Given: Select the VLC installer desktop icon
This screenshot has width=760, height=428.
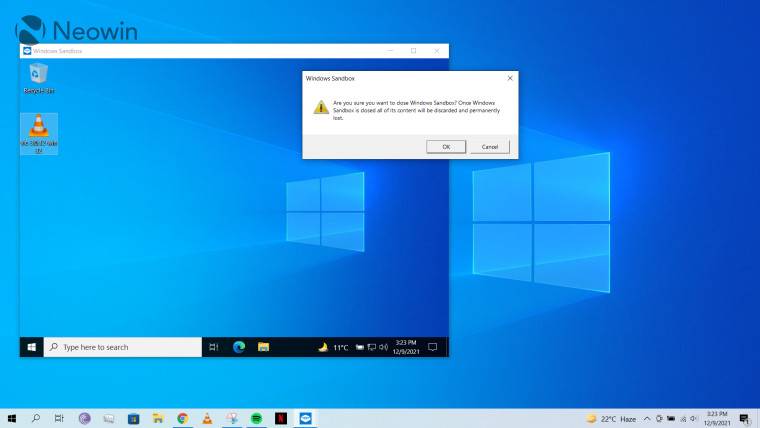Looking at the screenshot, I should 39,131.
